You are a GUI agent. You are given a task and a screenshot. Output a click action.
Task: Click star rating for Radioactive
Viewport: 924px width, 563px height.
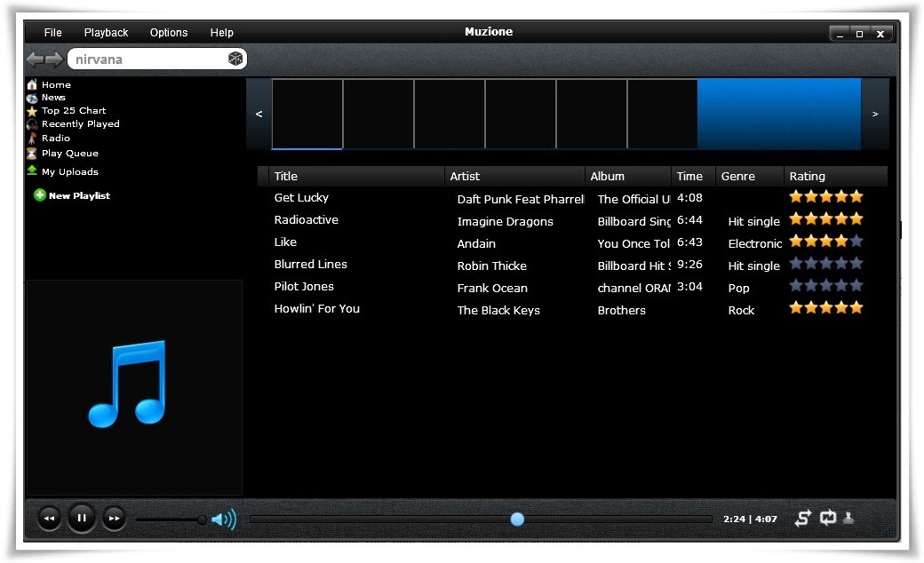[x=826, y=219]
